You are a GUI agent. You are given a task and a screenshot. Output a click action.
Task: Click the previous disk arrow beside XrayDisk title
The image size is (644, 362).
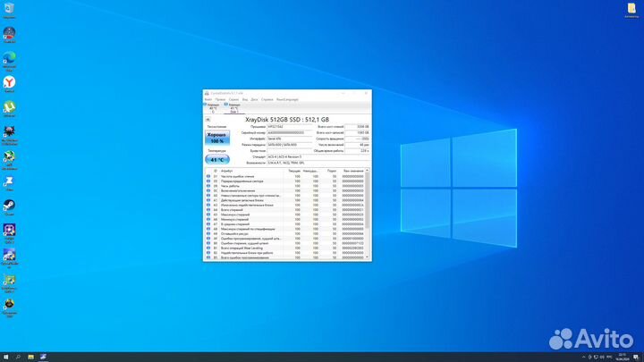point(208,119)
